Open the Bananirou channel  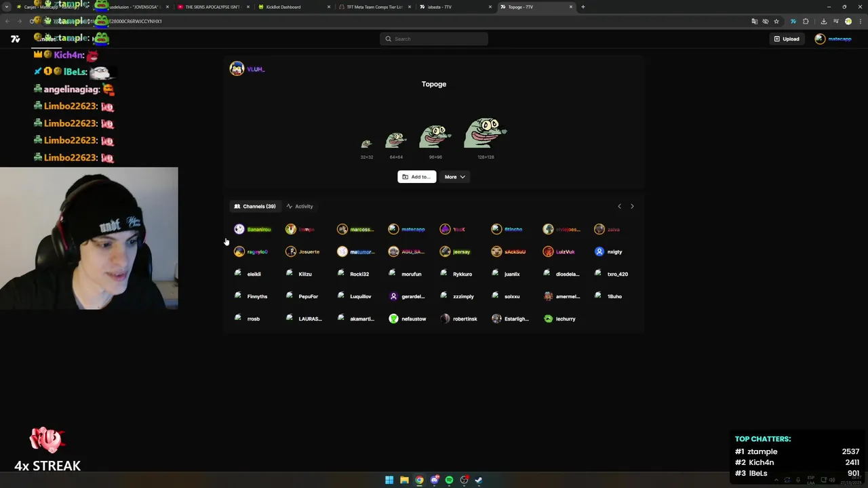252,229
